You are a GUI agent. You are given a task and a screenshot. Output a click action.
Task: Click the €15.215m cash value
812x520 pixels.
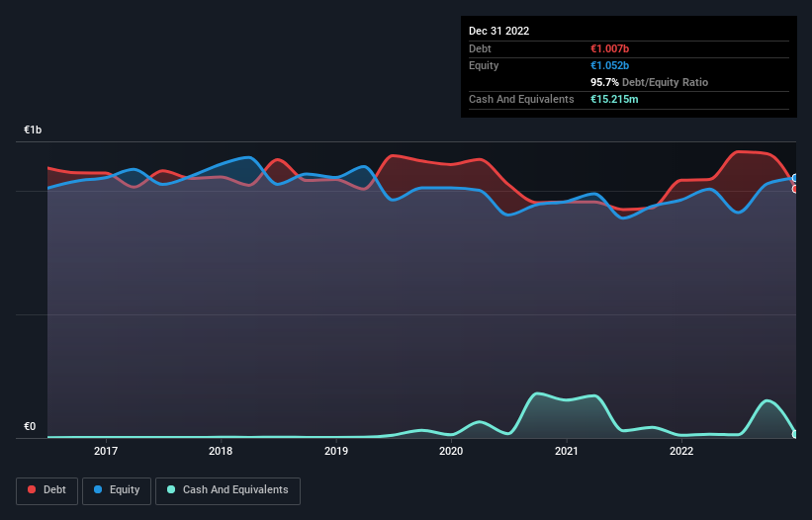coord(614,99)
